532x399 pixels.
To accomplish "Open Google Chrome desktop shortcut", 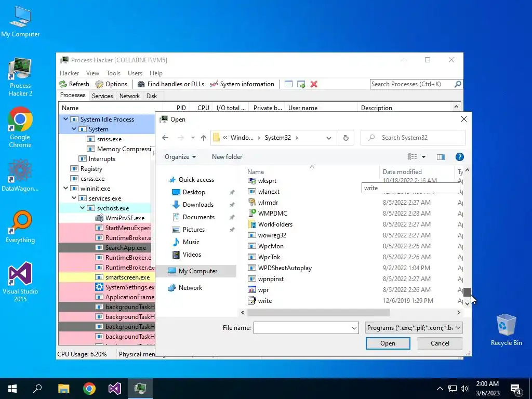I will pos(20,128).
